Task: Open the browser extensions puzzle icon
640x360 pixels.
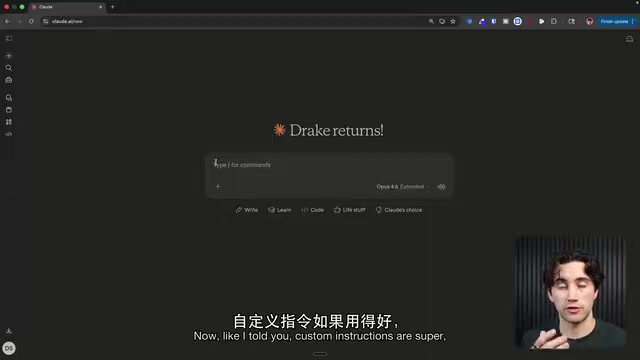Action: [x=553, y=21]
